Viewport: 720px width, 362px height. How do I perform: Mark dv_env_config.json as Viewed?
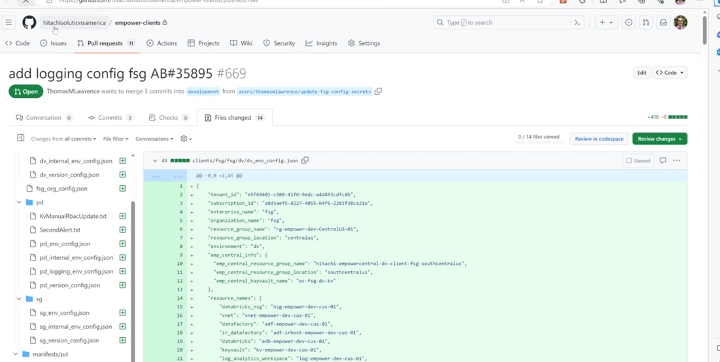click(x=638, y=160)
